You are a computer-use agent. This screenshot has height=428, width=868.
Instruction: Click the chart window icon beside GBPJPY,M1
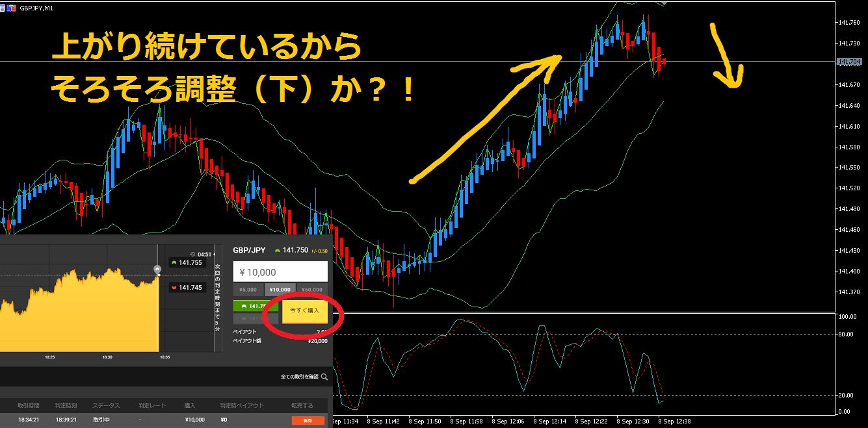[x=12, y=7]
